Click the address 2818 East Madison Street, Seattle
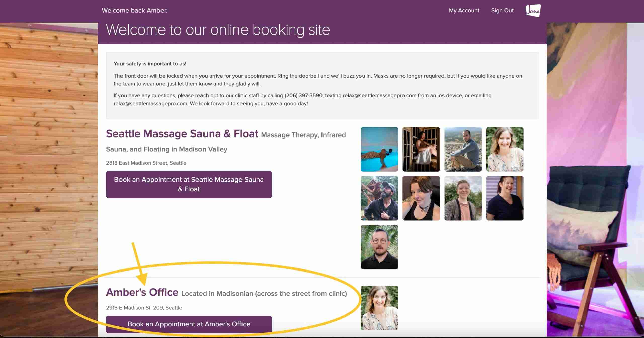 pos(146,163)
